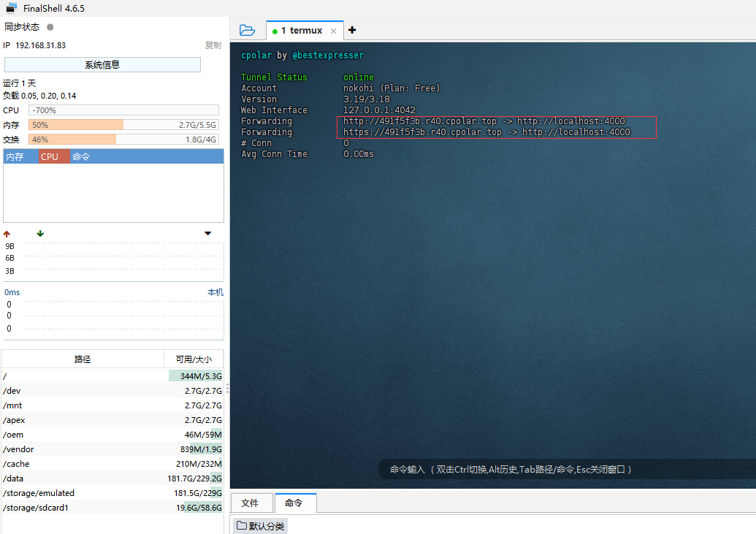Click the upload speed up-arrow icon

click(x=7, y=234)
